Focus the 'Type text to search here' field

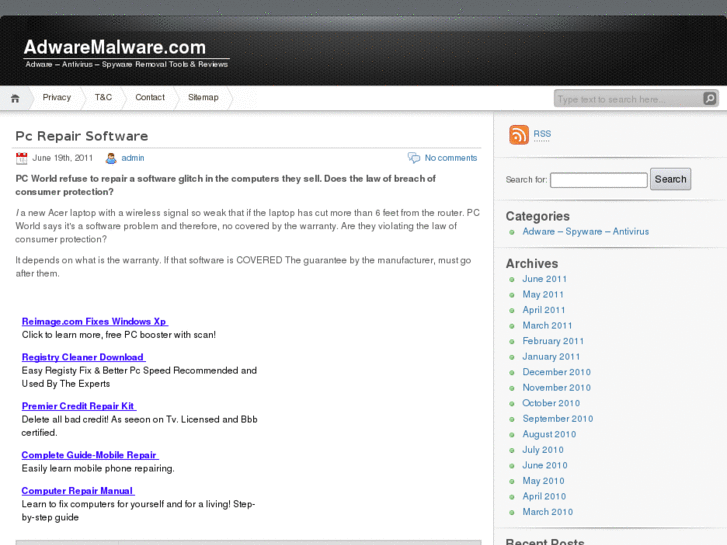coord(628,99)
